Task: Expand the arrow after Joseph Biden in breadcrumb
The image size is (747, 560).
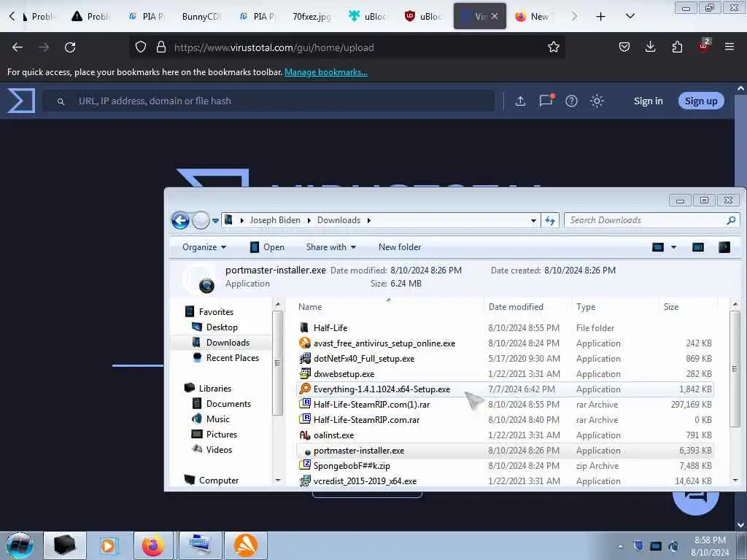Action: click(309, 220)
